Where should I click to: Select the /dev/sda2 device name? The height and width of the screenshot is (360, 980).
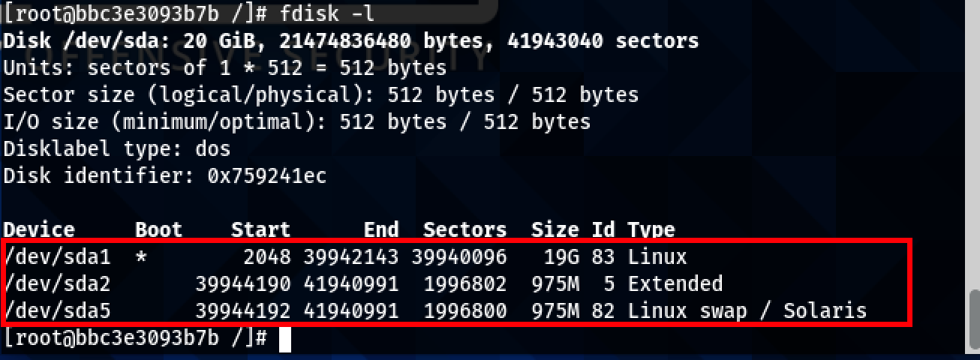point(57,283)
